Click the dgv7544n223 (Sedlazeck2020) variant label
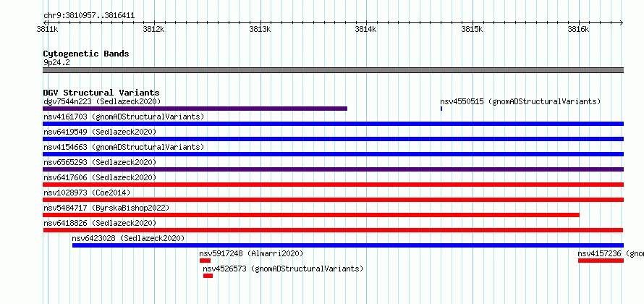Screen dimensions: 644x304 tap(102, 101)
